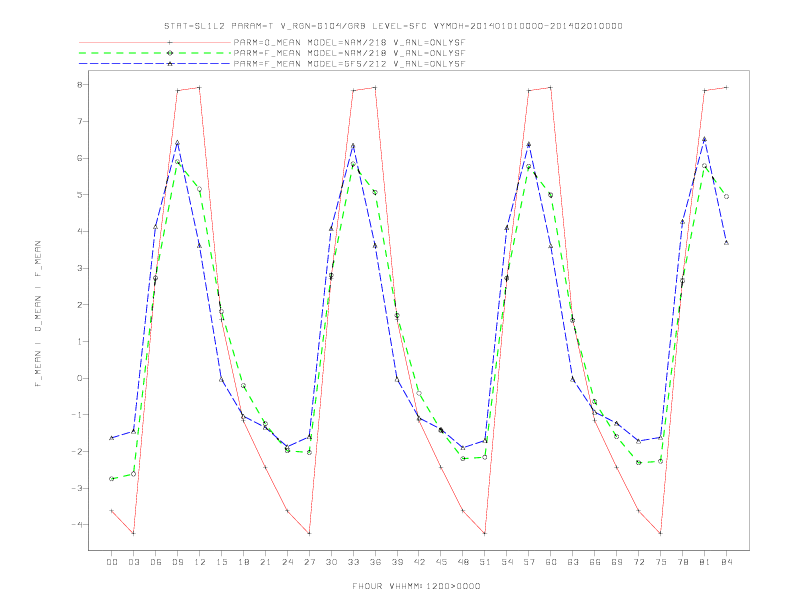
Task: Click the x-axis tick label 39
Action: point(397,562)
